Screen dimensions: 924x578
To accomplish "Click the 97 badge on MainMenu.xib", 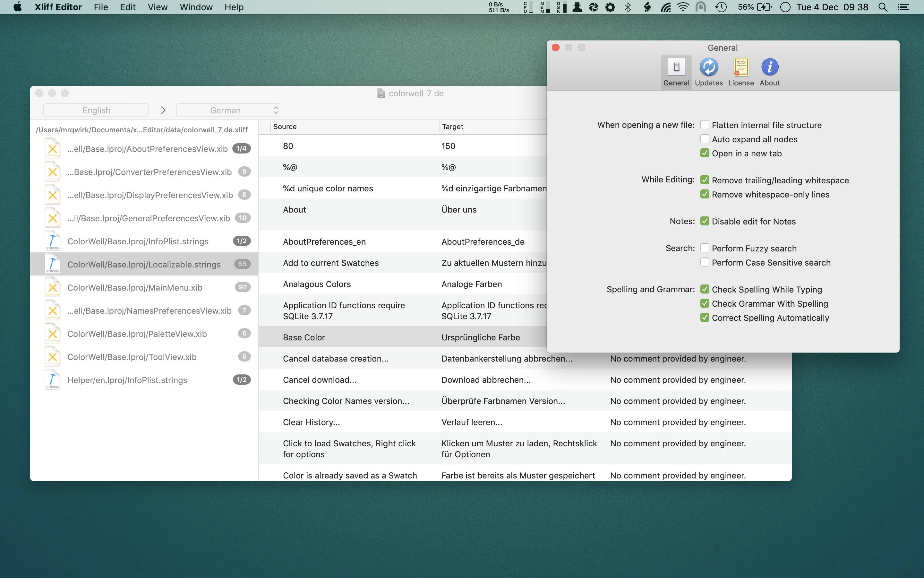I will (243, 287).
